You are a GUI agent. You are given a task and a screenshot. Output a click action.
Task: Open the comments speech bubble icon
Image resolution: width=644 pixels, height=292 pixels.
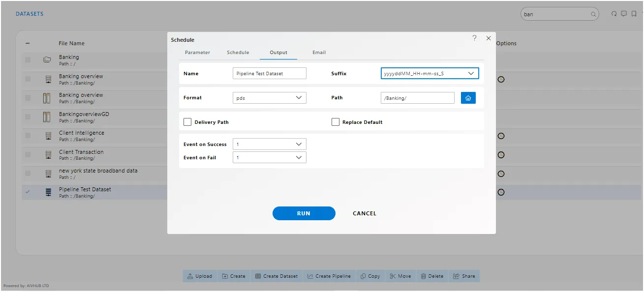(x=624, y=14)
